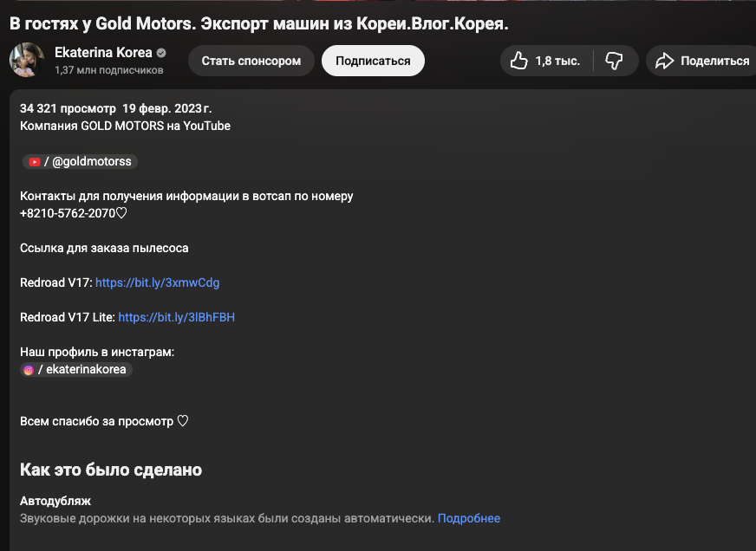Click the YouTube logo next to @goldmotorss
Viewport: 756px width, 551px height.
tap(34, 161)
